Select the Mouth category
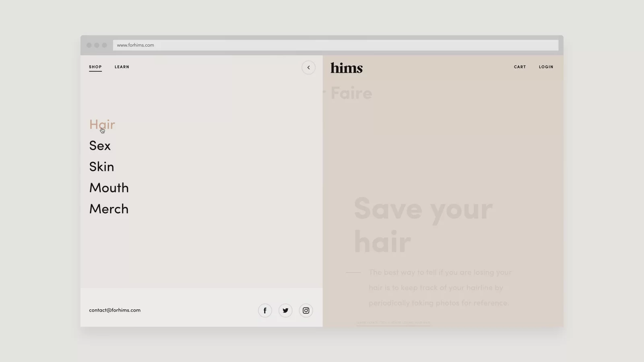The width and height of the screenshot is (644, 362). click(x=109, y=188)
